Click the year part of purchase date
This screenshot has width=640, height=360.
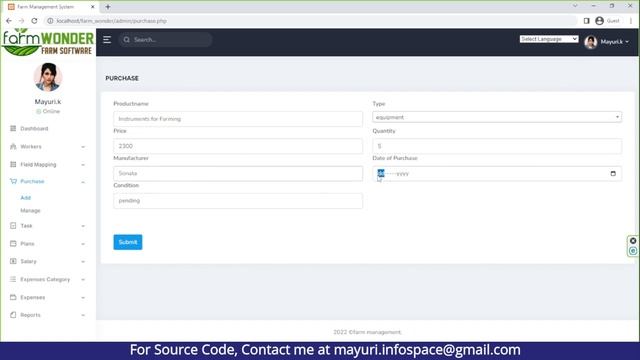point(403,174)
